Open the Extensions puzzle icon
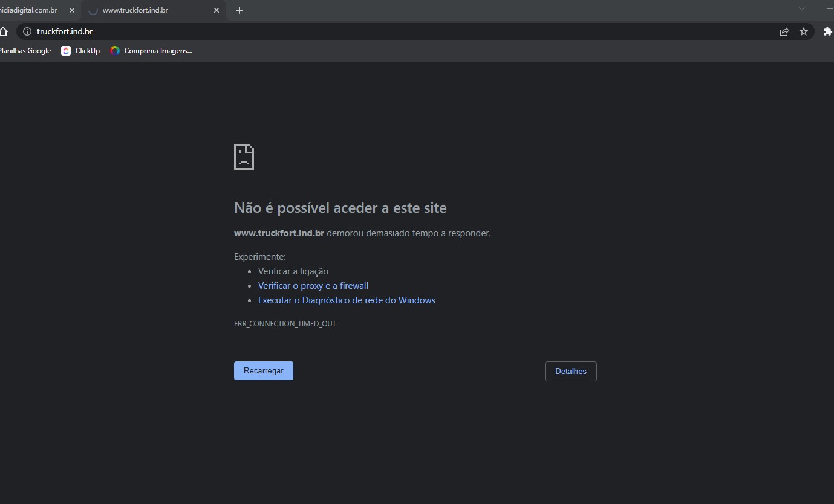 [x=828, y=31]
